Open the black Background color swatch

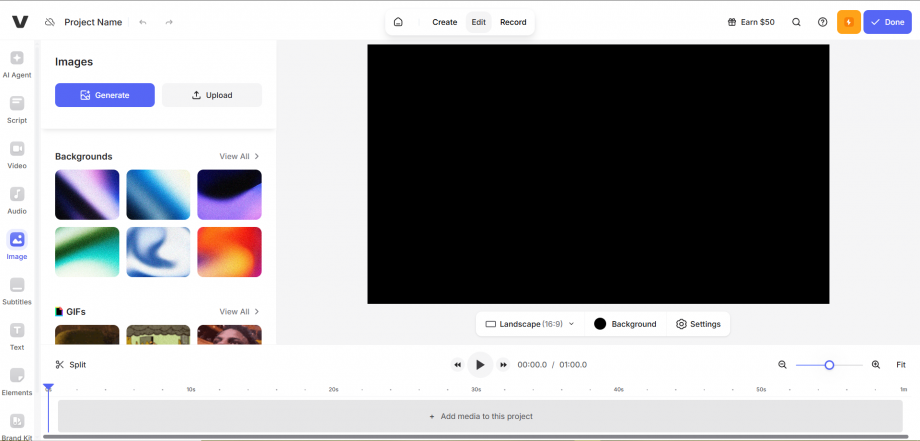[600, 324]
